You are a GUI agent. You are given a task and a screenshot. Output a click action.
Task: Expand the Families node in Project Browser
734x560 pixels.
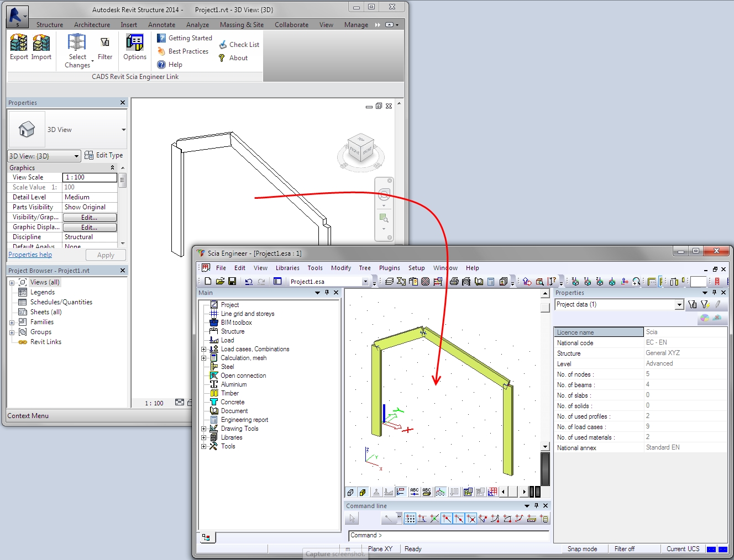pyautogui.click(x=12, y=322)
